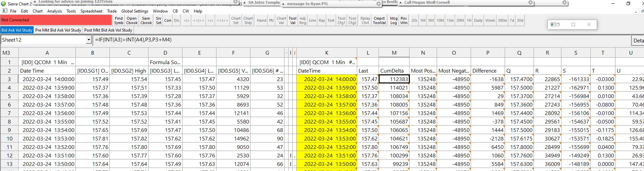Select the CumDelta column M header
The width and height of the screenshot is (644, 171).
point(394,53)
